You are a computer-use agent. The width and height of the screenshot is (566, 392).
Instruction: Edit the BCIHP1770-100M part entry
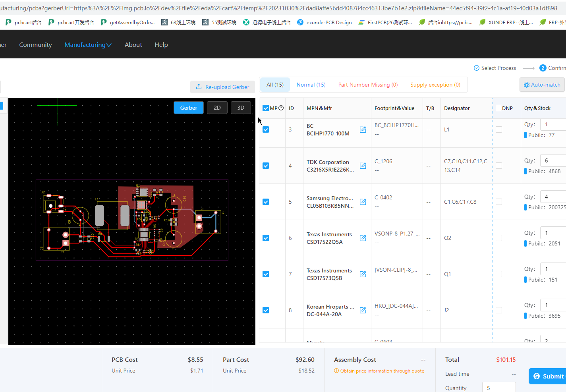[363, 129]
